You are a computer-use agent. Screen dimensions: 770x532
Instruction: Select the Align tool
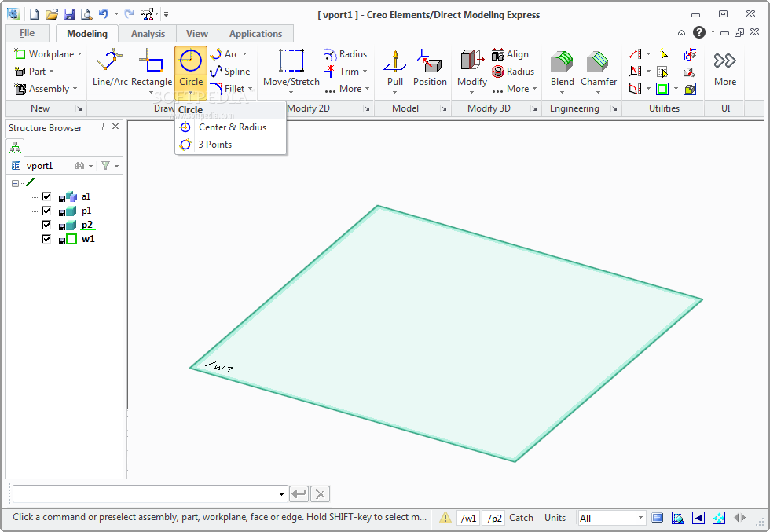pyautogui.click(x=510, y=54)
